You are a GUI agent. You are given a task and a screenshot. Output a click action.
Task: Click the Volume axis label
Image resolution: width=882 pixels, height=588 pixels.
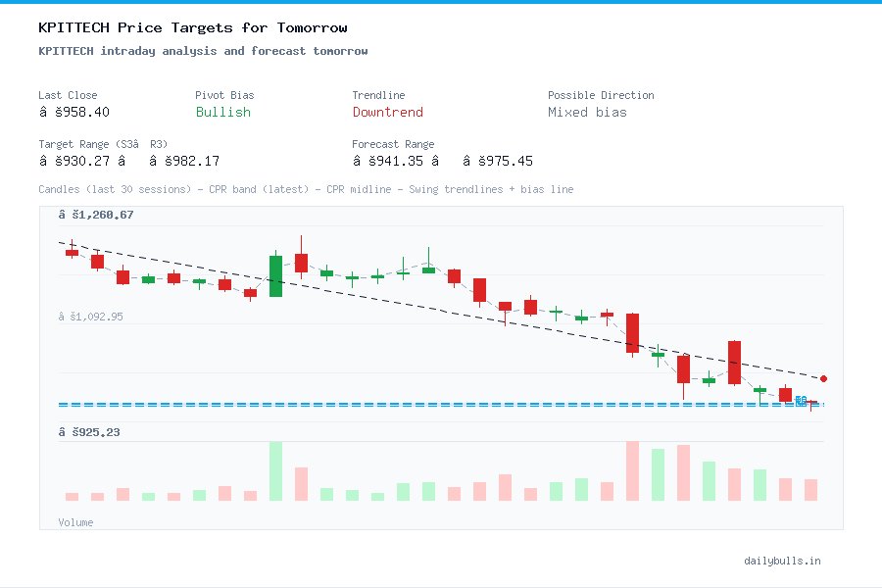click(x=75, y=522)
